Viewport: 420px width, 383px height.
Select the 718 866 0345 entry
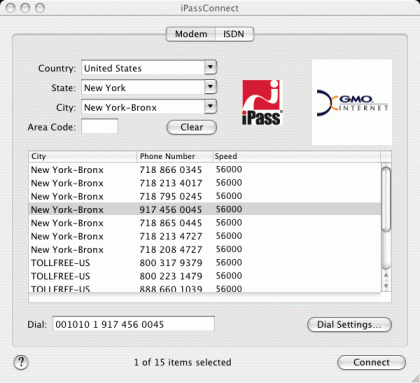[205, 170]
